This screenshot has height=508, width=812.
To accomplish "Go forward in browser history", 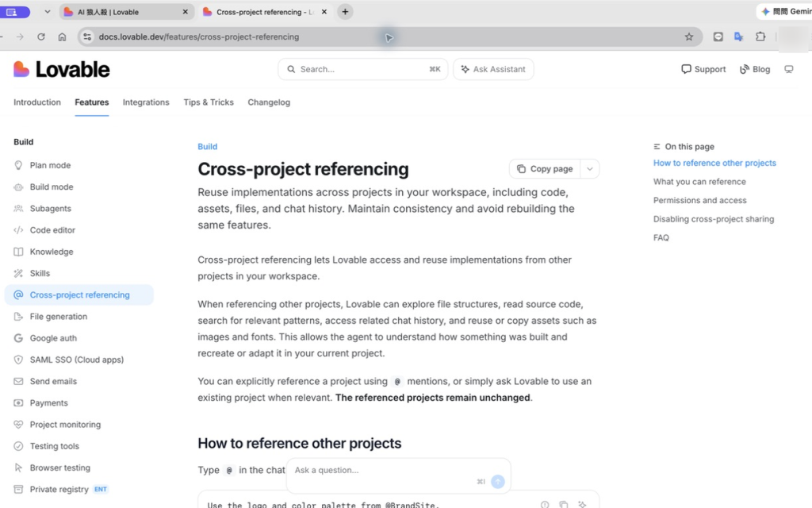I will 20,37.
